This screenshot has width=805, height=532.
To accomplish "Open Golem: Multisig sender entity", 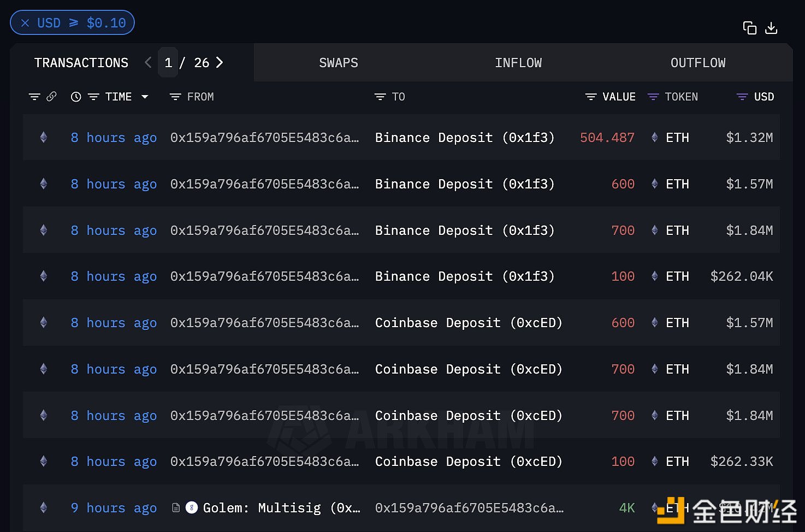I will click(x=281, y=508).
